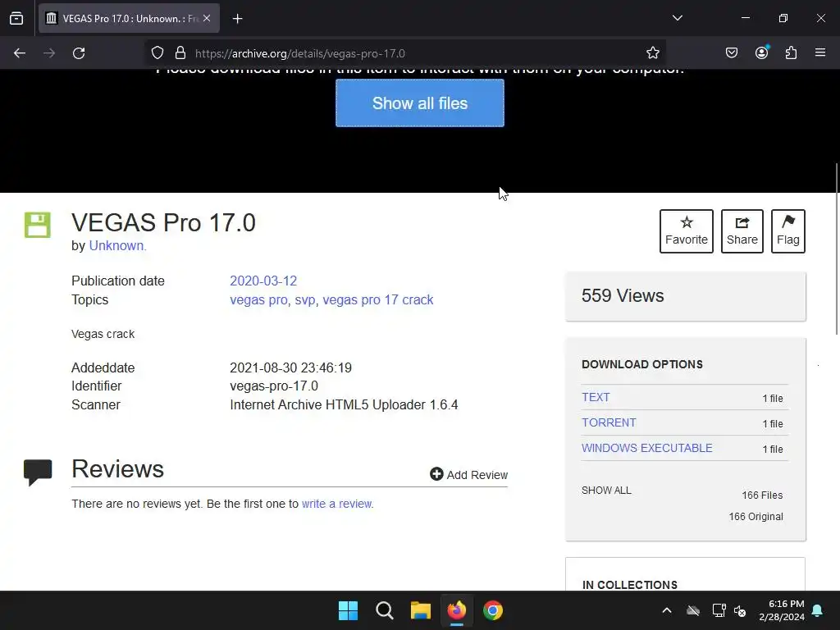Viewport: 840px width, 630px height.
Task: Open a new tab with plus button
Action: pos(238,19)
